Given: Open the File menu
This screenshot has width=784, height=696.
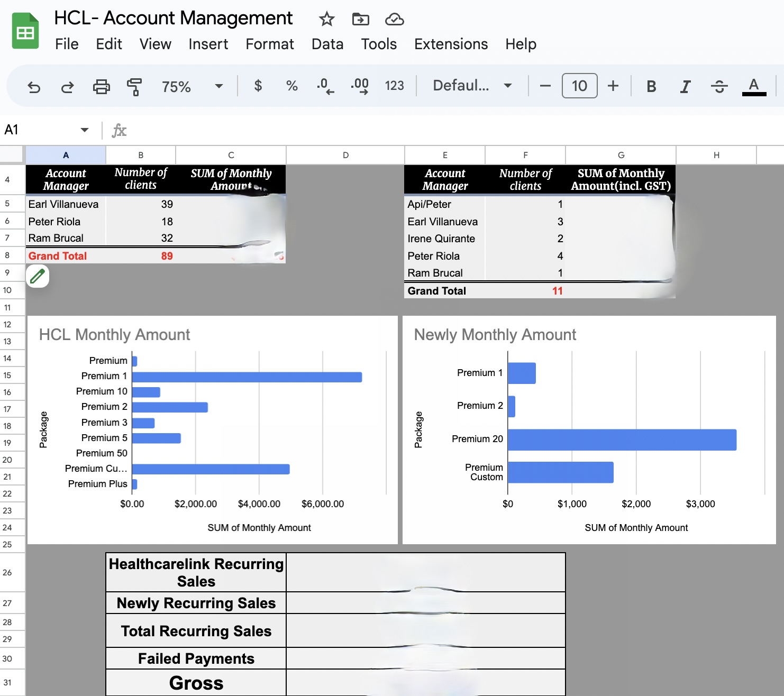Looking at the screenshot, I should [x=67, y=44].
